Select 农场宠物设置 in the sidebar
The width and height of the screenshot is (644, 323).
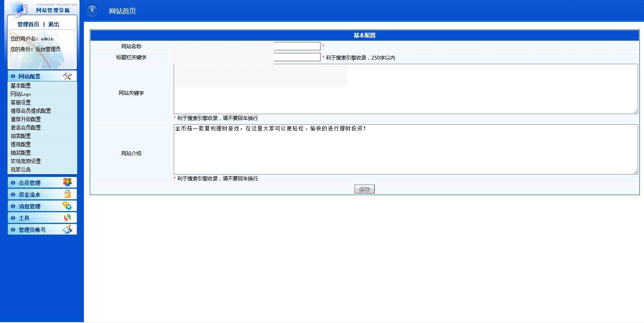coord(26,161)
